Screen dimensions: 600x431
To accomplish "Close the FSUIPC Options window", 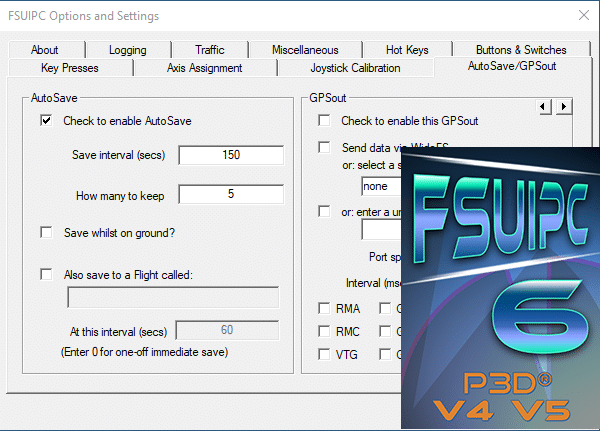I will click(x=583, y=16).
